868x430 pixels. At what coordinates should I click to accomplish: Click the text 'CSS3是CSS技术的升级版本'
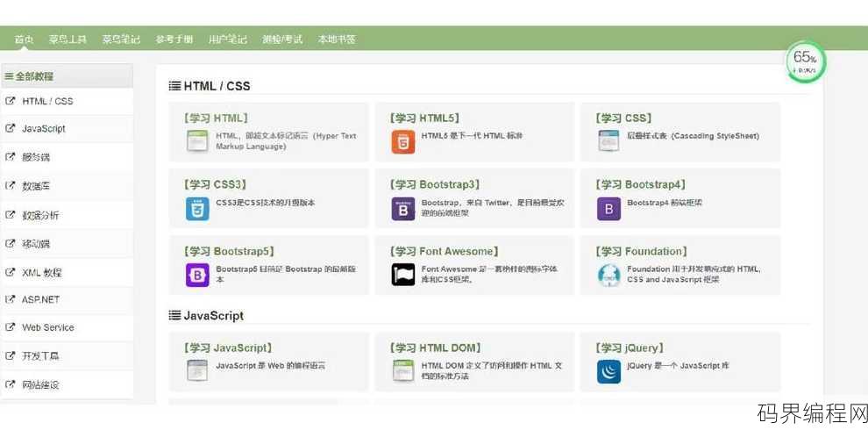click(266, 203)
